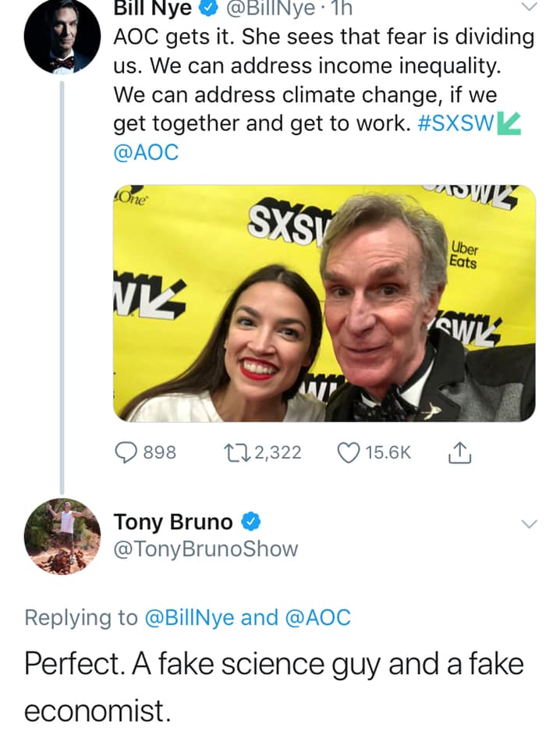Visit the @TonyBrunoShow handle
Viewport: 560px width, 749px height.
(206, 548)
